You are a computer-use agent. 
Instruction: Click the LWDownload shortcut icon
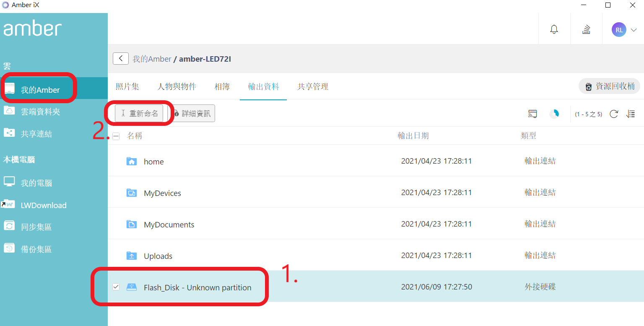point(8,204)
